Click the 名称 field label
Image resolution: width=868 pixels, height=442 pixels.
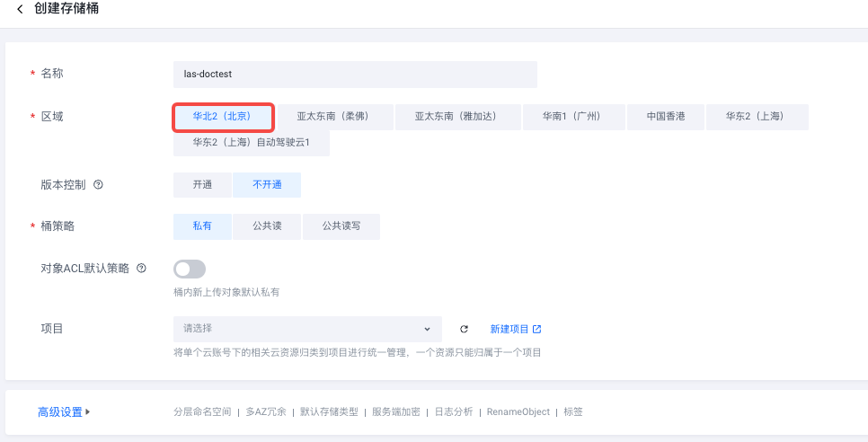[x=52, y=74]
